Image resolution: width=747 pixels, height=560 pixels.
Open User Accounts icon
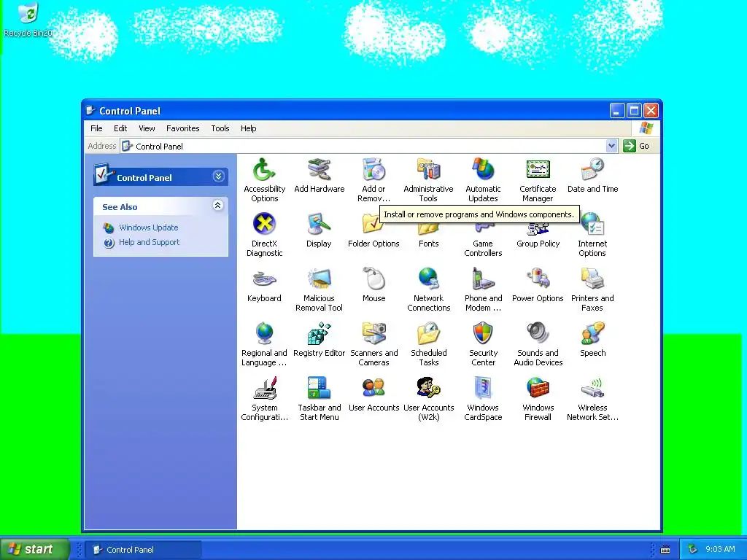(374, 389)
